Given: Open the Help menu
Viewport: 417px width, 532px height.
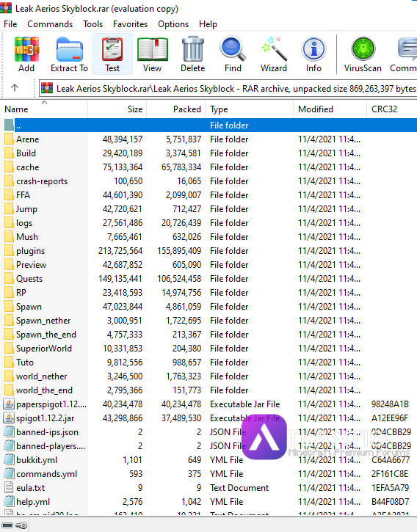Looking at the screenshot, I should (208, 24).
